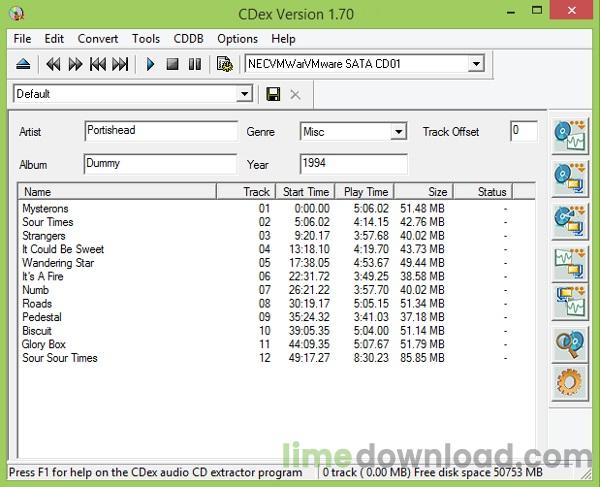The height and width of the screenshot is (487, 600).
Task: Click the orange gear settings icon
Action: point(570,382)
